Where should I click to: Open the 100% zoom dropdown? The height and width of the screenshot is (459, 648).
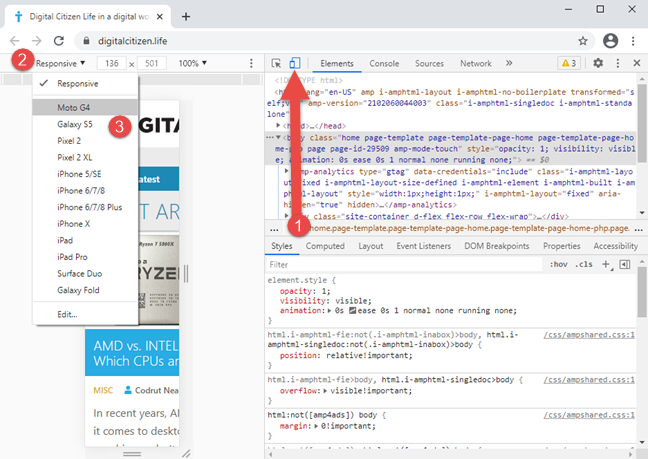193,63
